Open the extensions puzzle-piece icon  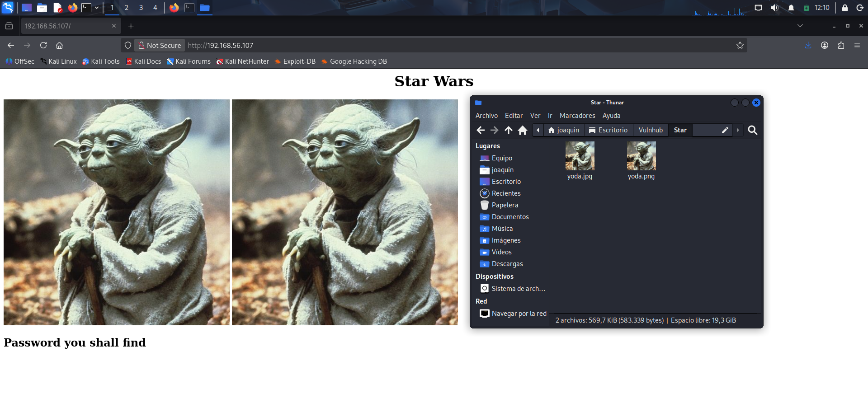[x=841, y=45]
